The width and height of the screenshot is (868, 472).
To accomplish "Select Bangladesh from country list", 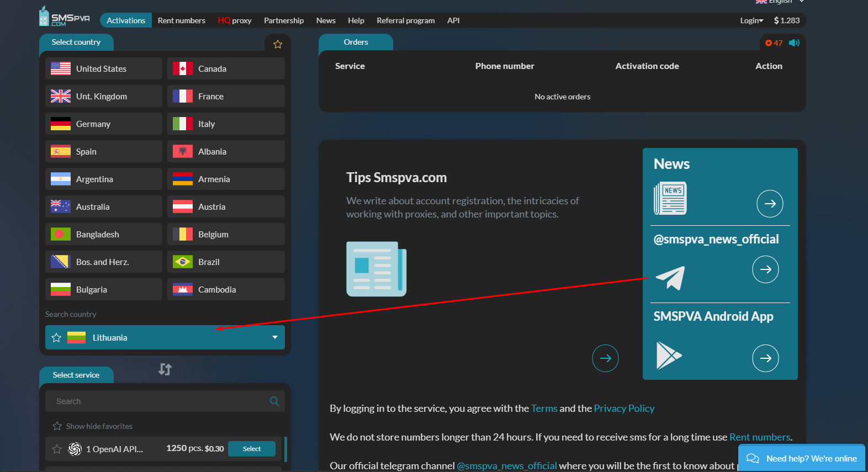I will (104, 234).
